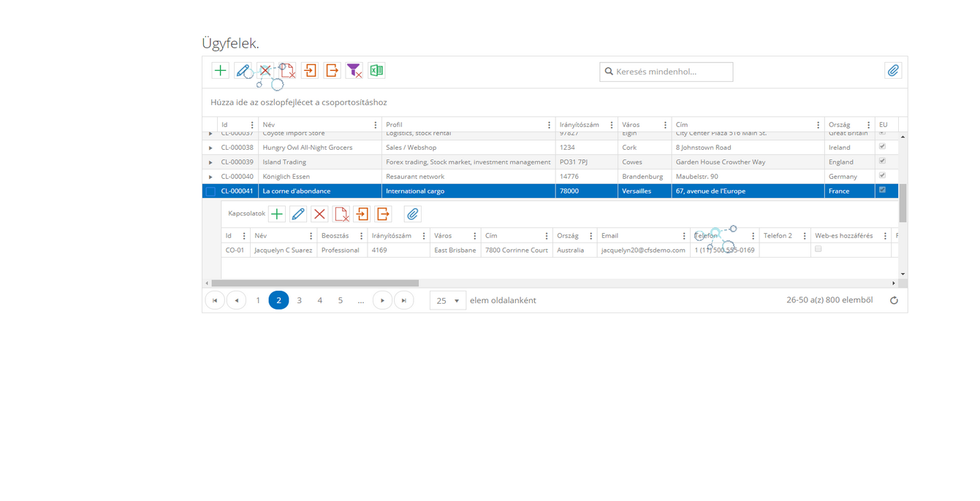Screen dimensions: 980x501
Task: Toggle the EU checkbox for La corne d'abondance
Action: click(882, 190)
